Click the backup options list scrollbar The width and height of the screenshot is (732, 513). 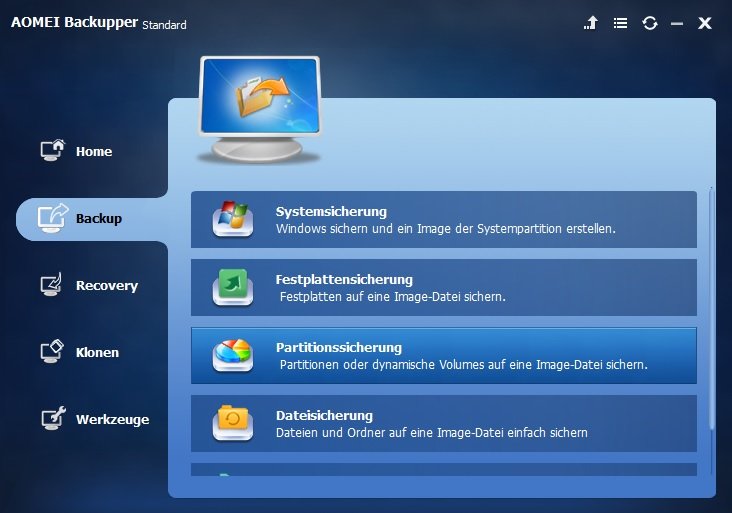coord(711,308)
